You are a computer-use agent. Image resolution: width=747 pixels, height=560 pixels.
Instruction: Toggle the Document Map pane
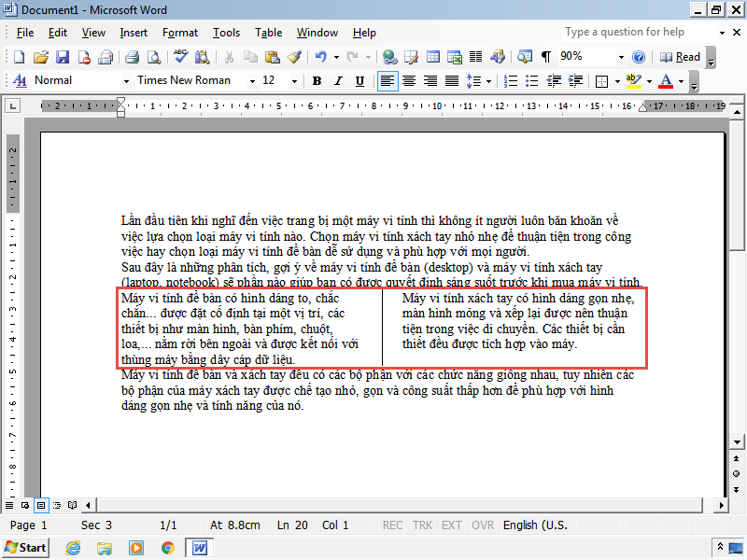[525, 57]
